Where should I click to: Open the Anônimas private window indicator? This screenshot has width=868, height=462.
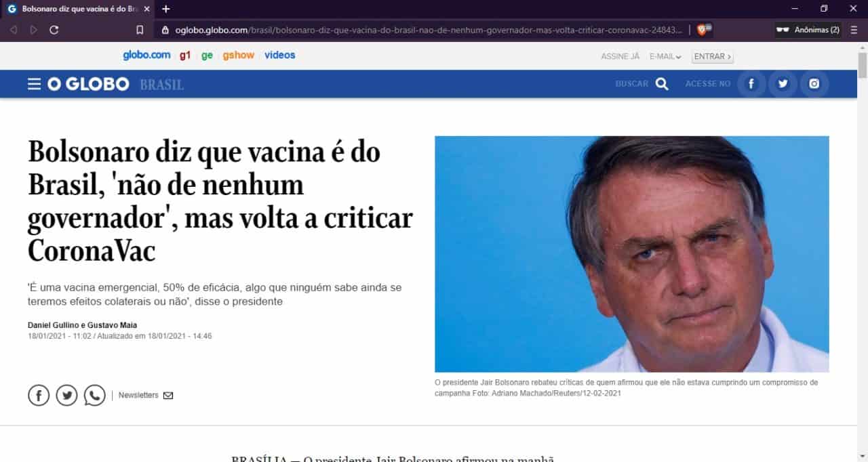pos(808,30)
